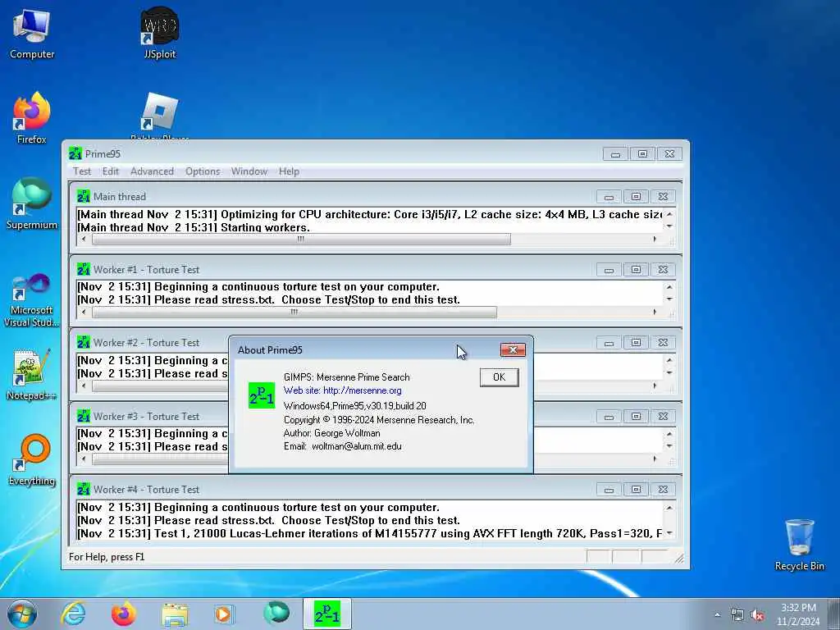Maximize the Worker #4 child window

(636, 489)
